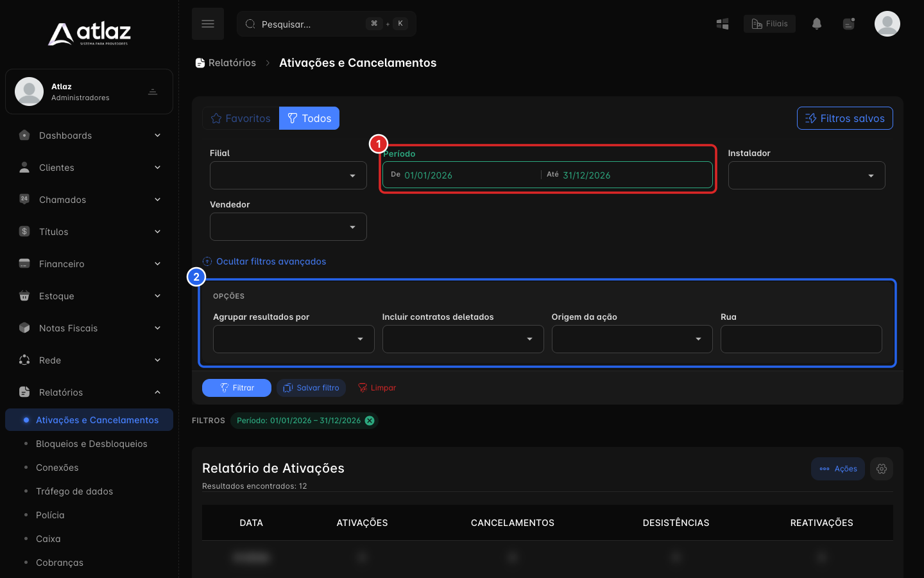
Task: Expand the Rede sidebar section
Action: click(x=89, y=360)
